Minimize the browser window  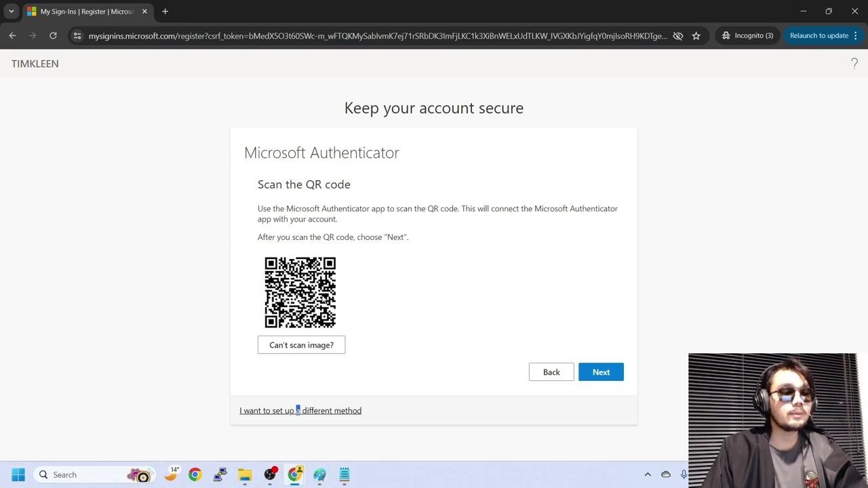click(804, 12)
